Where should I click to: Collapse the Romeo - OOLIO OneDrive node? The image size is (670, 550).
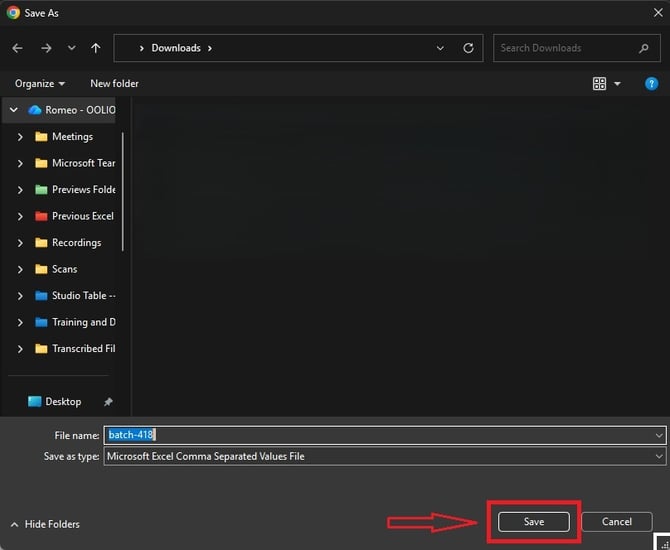14,110
